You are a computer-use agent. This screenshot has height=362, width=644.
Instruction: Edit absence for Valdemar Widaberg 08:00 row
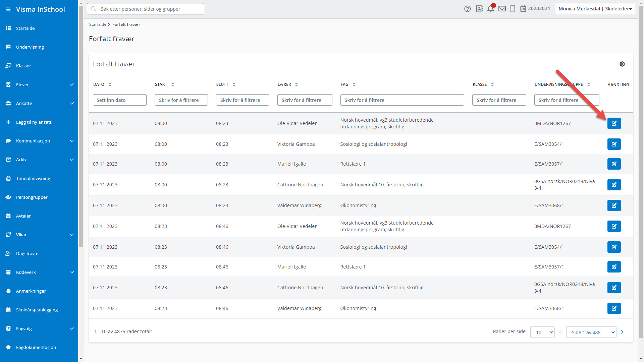point(614,205)
